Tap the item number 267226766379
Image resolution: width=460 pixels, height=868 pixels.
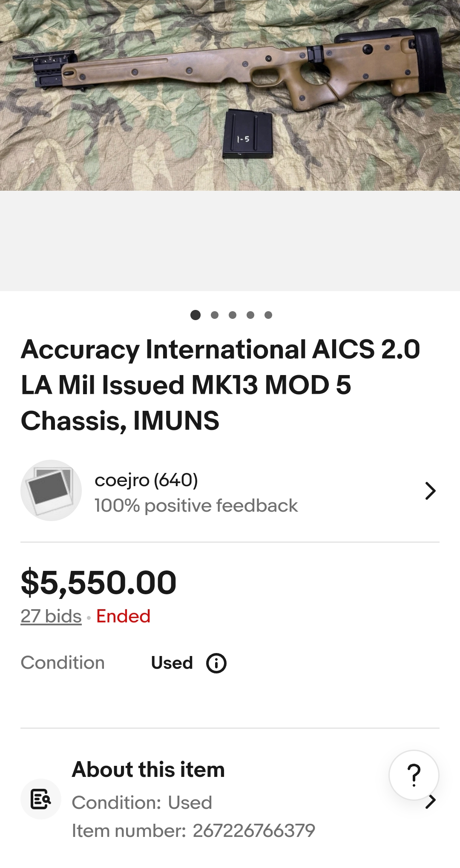[254, 831]
